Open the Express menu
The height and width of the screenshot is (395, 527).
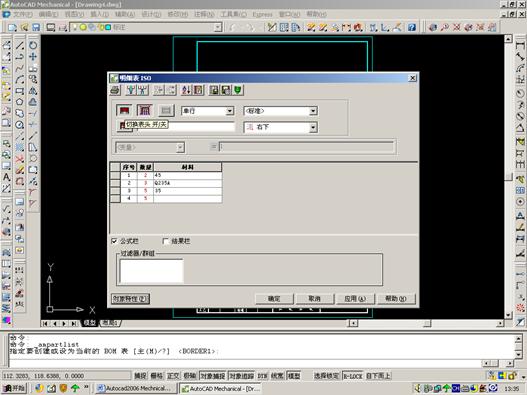[262, 14]
